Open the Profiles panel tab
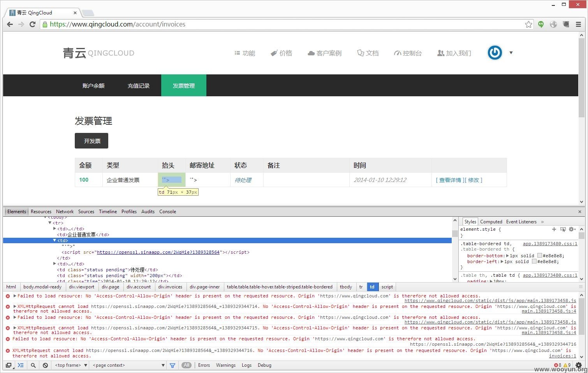This screenshot has height=373, width=588. pyautogui.click(x=129, y=212)
